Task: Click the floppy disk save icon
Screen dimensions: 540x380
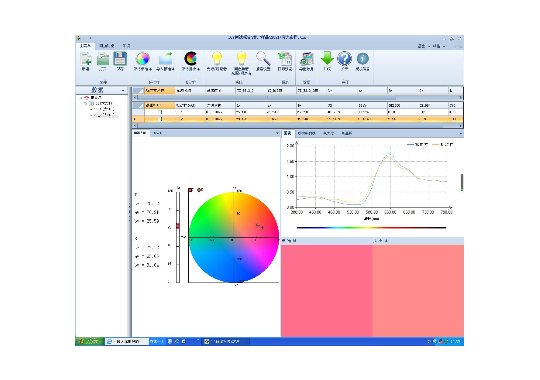Action: (120, 59)
